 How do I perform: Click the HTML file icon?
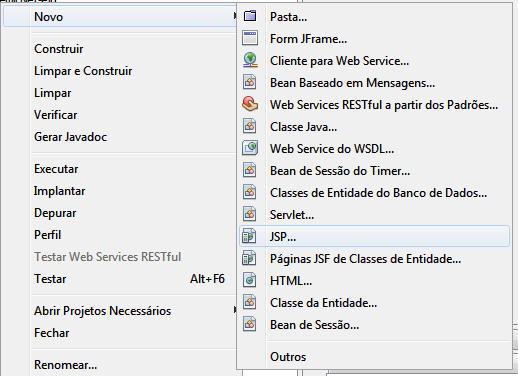click(x=249, y=280)
